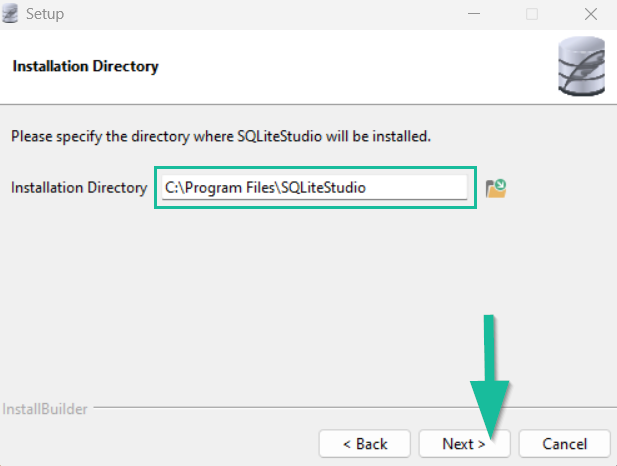This screenshot has width=617, height=466.
Task: Click the browse folder icon beside the path
Action: (495, 188)
